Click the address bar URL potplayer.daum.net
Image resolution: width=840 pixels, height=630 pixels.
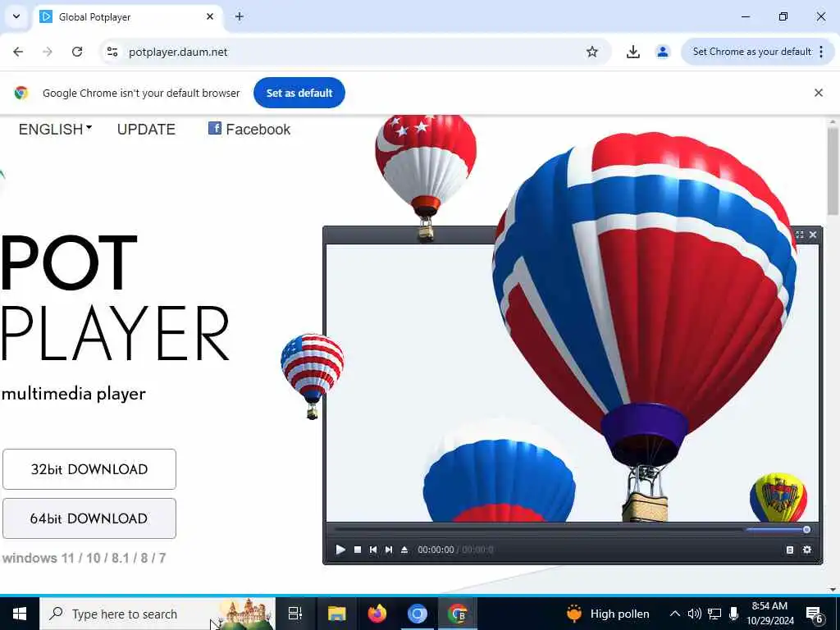(x=178, y=52)
